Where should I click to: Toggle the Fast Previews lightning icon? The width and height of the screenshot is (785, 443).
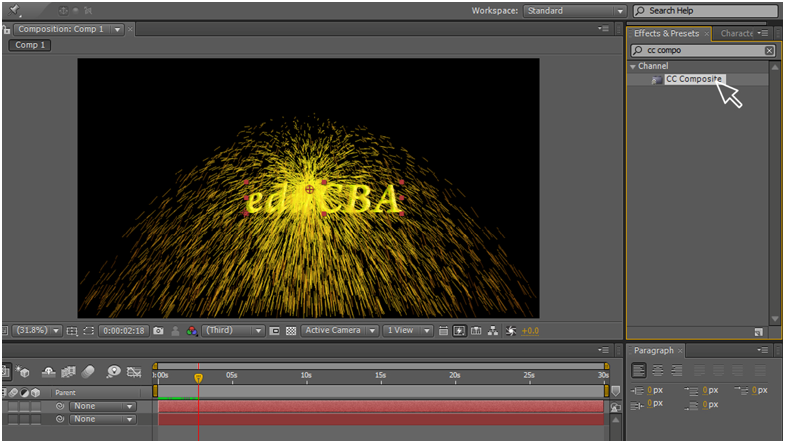459,331
